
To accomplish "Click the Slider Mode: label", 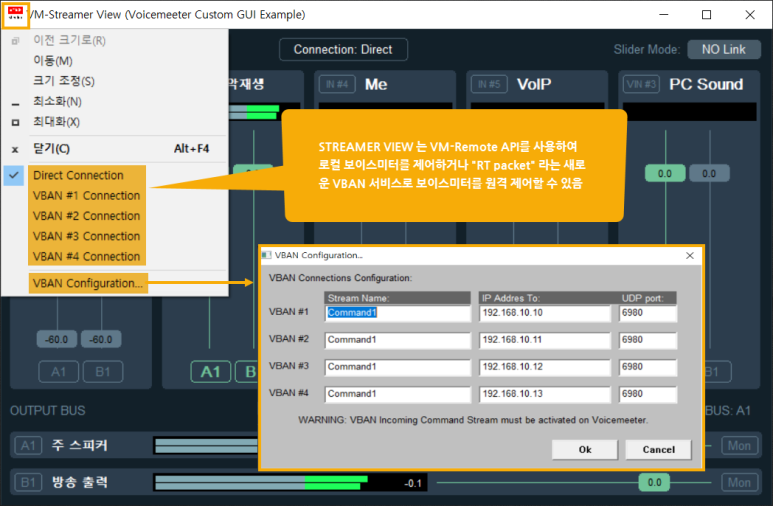I will (647, 50).
